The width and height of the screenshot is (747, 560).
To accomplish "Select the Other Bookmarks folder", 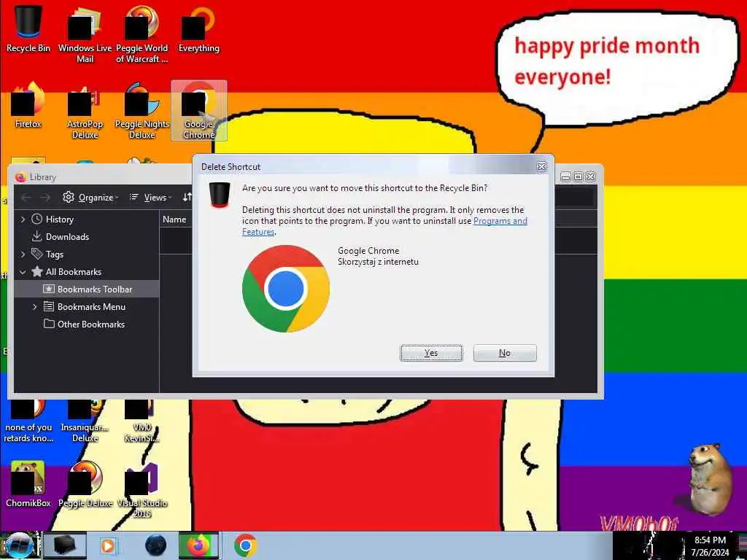I will point(91,324).
